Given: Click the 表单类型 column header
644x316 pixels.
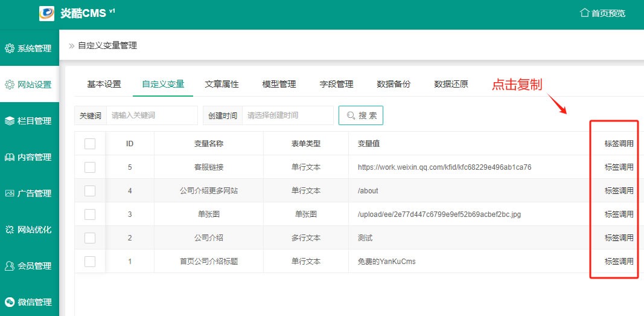Looking at the screenshot, I should click(x=306, y=144).
